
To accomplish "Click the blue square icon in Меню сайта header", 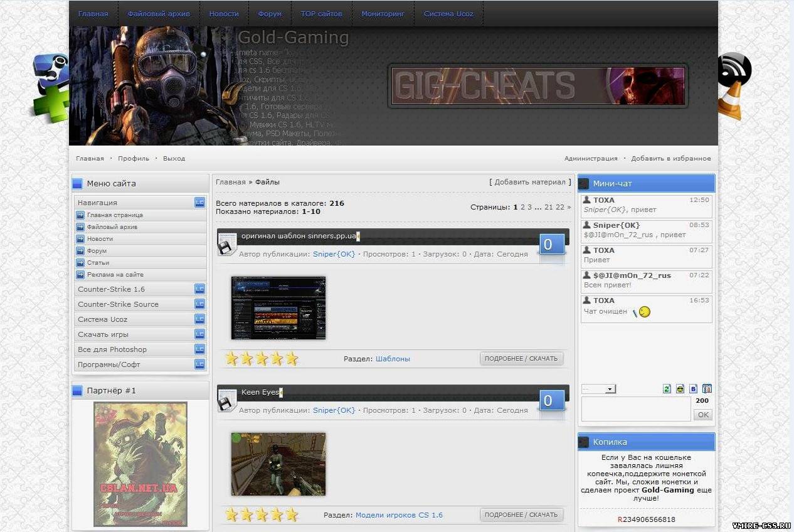I will (78, 184).
